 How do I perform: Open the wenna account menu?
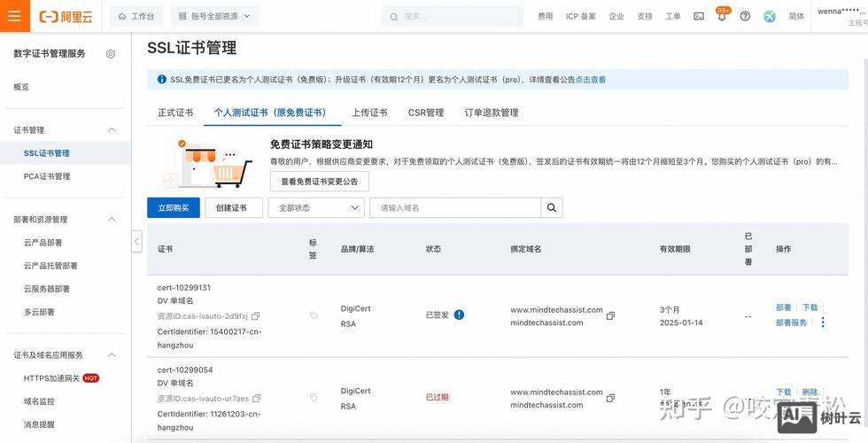(x=841, y=16)
